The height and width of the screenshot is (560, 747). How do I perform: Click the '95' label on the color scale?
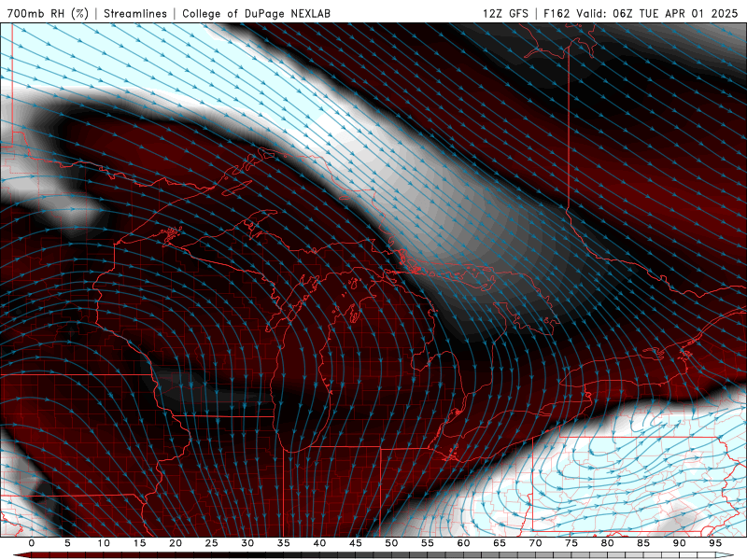715,543
